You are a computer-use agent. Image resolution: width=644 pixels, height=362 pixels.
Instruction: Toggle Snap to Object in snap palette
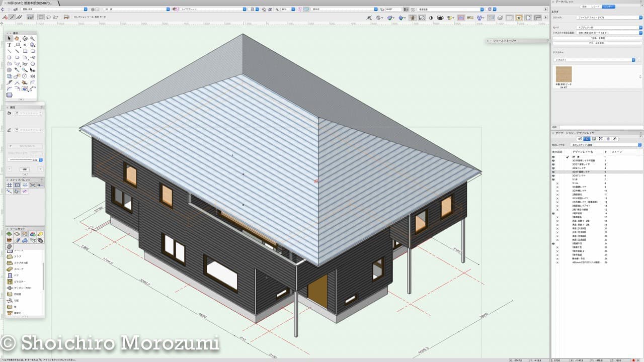(17, 186)
